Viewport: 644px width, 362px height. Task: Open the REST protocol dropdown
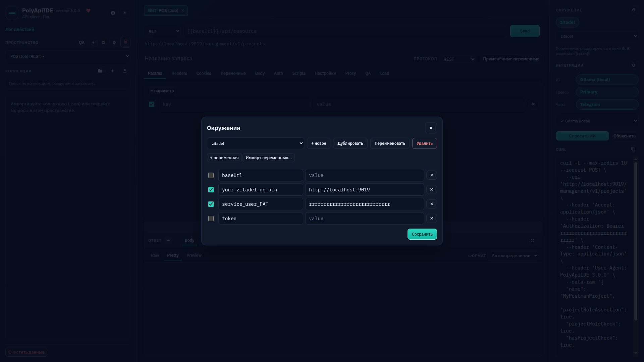[x=458, y=59]
